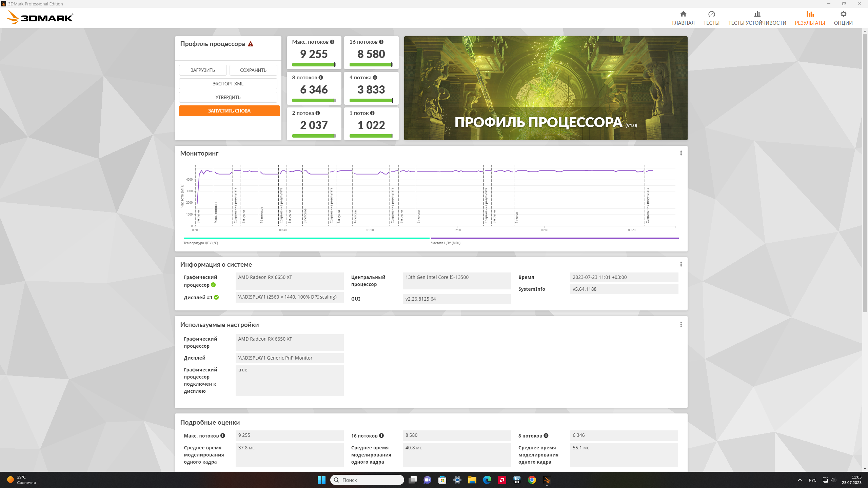Open the Мониторинг panel three-dot menu
Viewport: 868px width, 488px height.
tap(681, 153)
